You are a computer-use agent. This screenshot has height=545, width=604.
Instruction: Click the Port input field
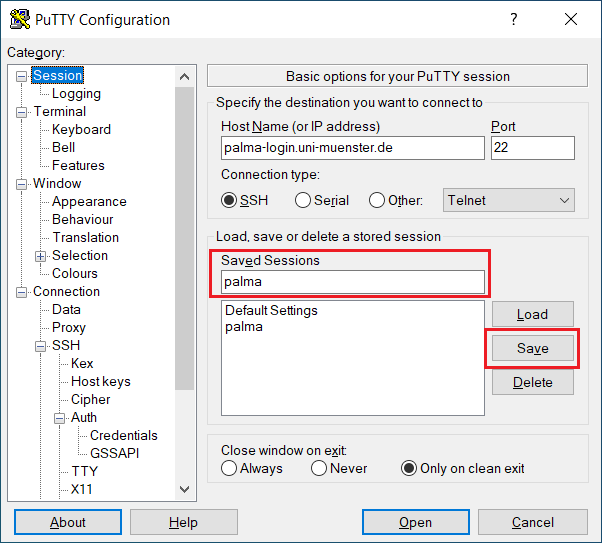[533, 148]
